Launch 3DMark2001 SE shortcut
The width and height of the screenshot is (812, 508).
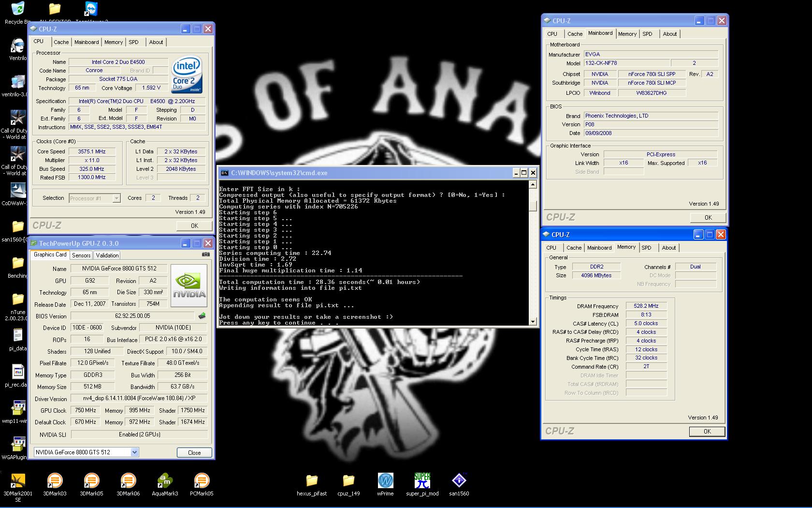(18, 481)
